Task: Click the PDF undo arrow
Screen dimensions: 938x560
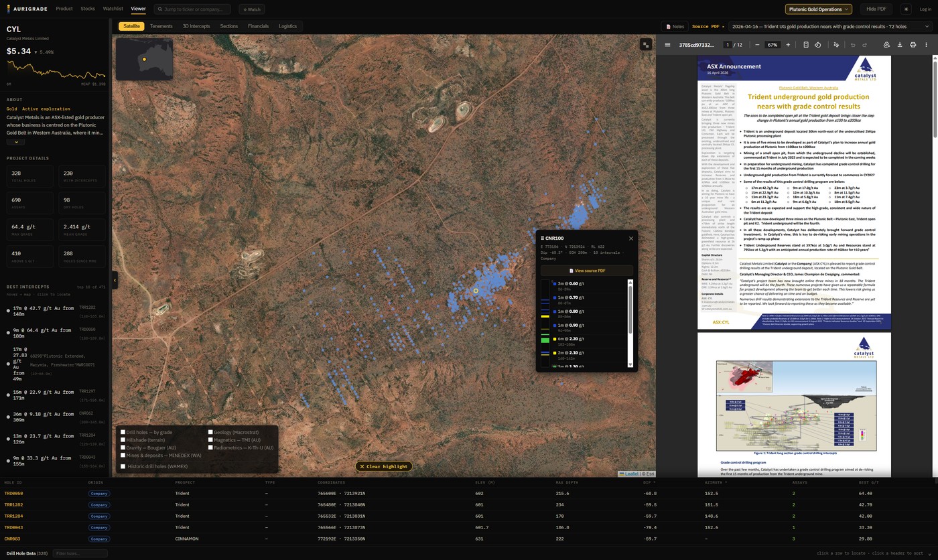Action: (853, 45)
